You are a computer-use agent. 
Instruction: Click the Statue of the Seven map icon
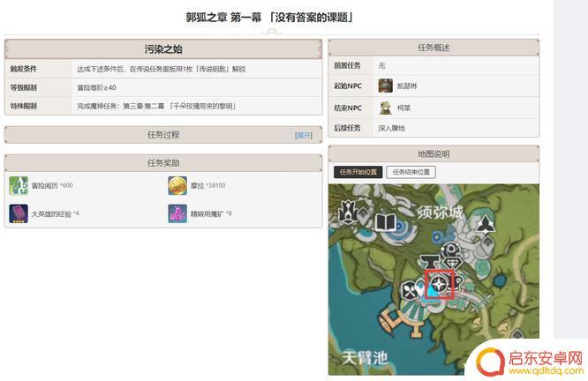[349, 212]
